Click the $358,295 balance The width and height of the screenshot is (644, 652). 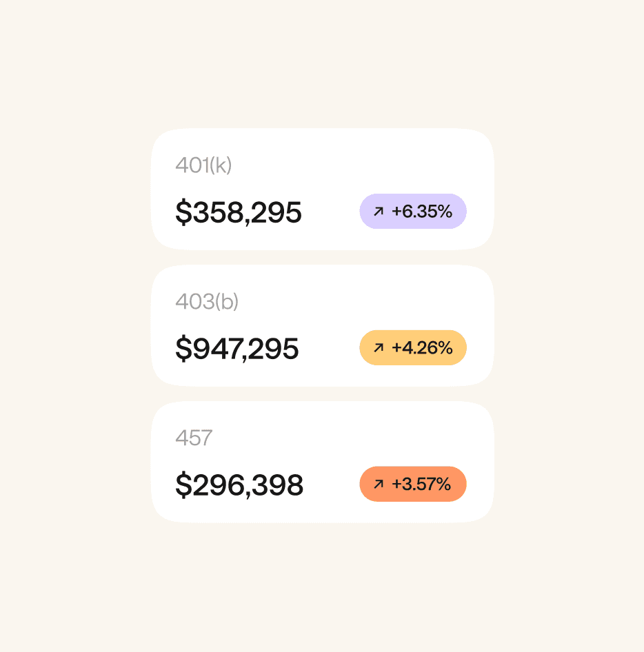239,212
